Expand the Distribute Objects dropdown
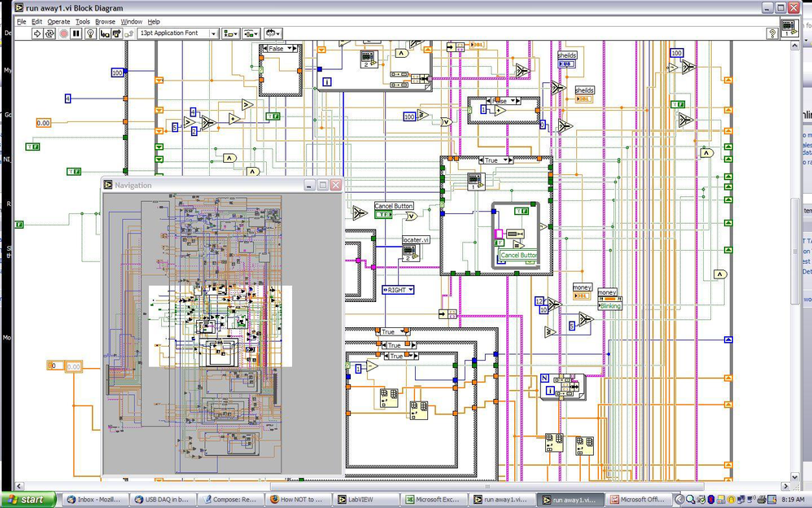 point(251,33)
